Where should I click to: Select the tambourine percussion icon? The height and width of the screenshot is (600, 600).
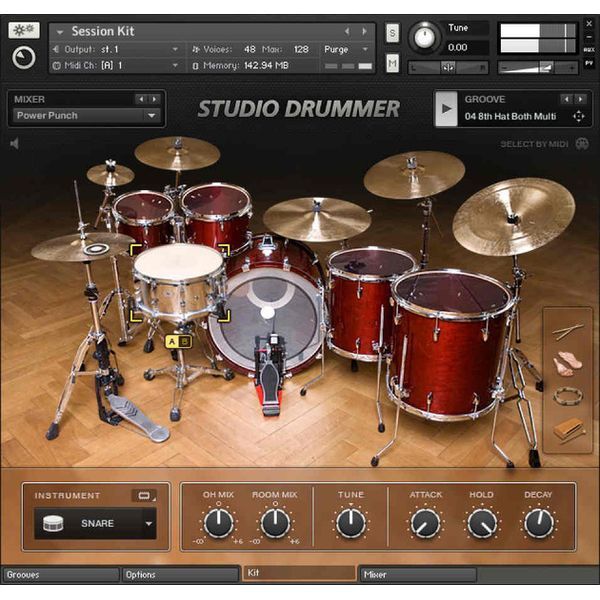(568, 396)
